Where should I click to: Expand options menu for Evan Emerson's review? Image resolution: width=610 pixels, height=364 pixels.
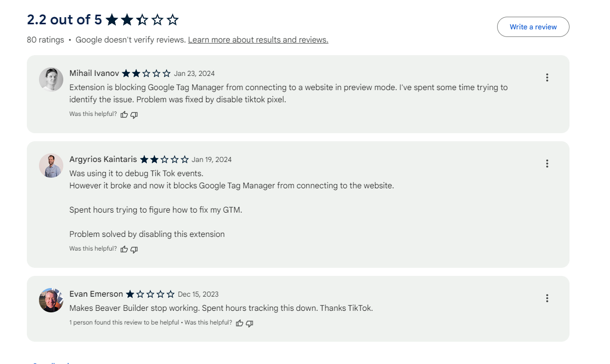point(547,298)
